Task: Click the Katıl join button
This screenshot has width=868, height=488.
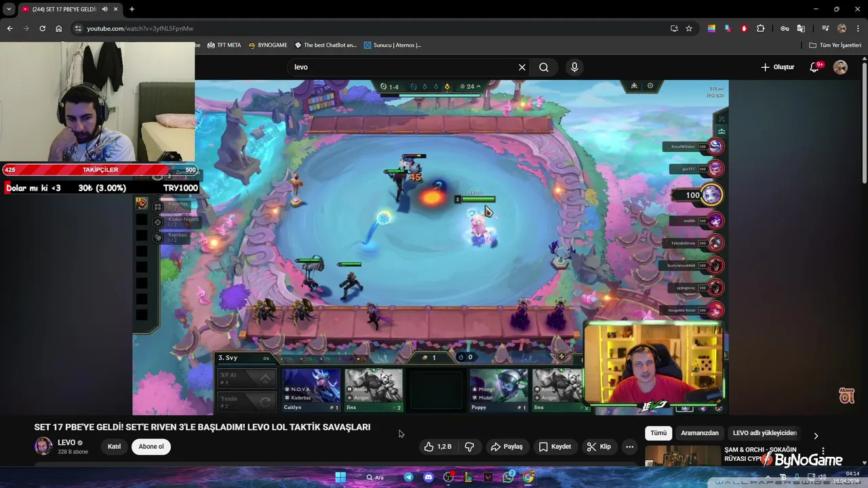Action: (114, 447)
